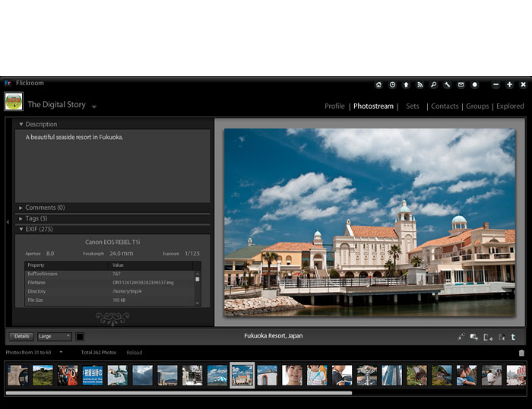Click the mail envelope icon

461,84
